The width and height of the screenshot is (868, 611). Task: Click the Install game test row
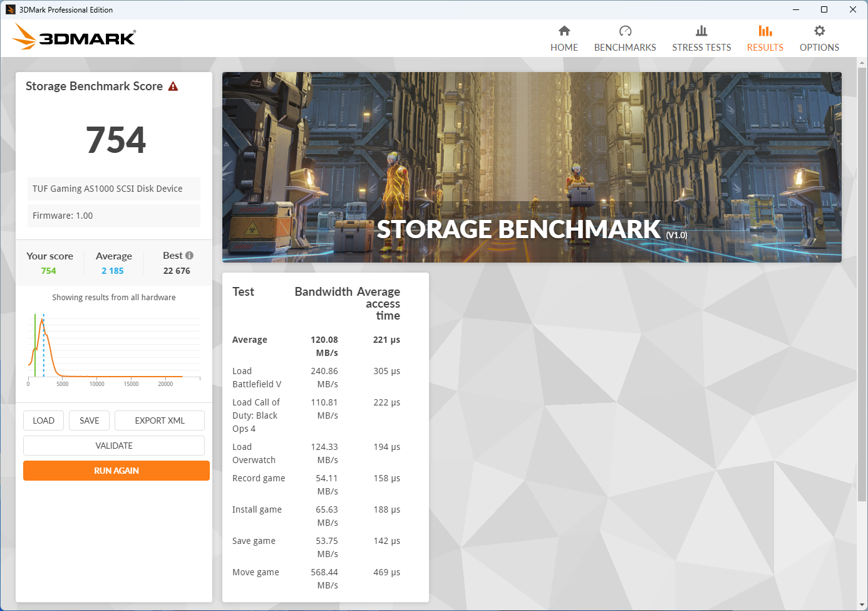click(316, 516)
